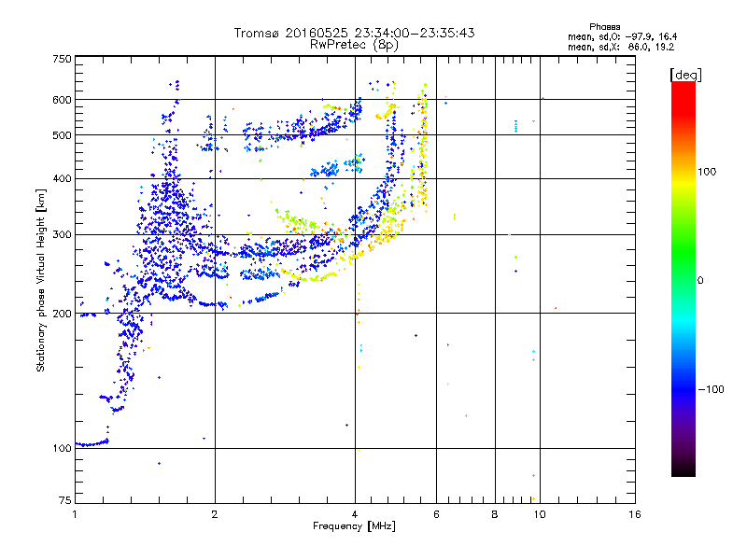The width and height of the screenshot is (747, 560).
Task: Click the x-axis tick label '1'
Action: pos(75,514)
